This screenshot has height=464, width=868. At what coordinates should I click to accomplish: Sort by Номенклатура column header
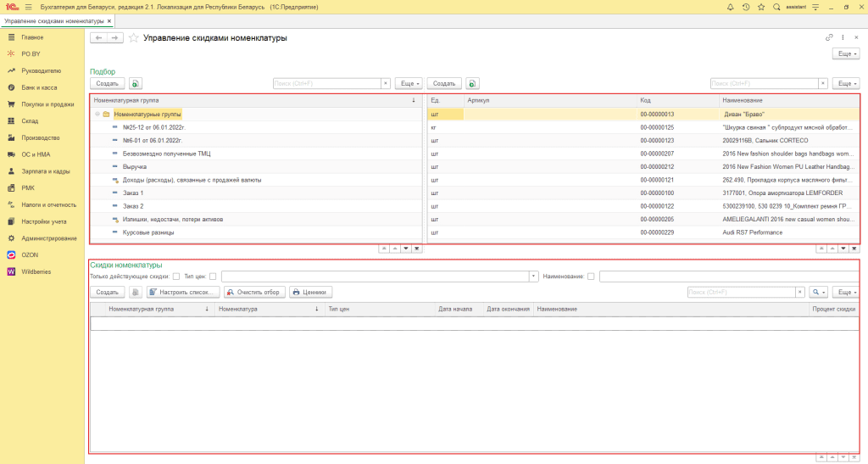pos(270,309)
